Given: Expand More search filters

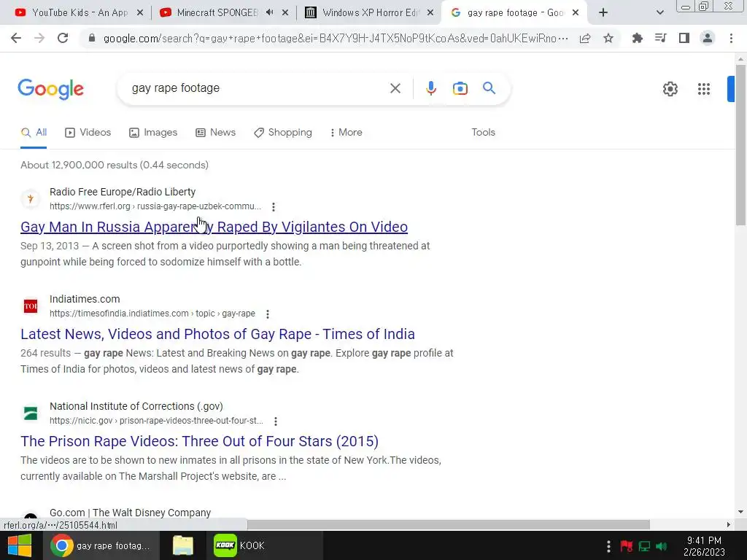Looking at the screenshot, I should coord(347,133).
